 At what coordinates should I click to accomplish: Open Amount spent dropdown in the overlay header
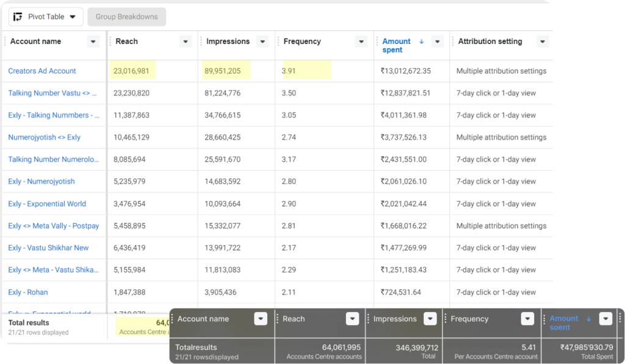[605, 319]
